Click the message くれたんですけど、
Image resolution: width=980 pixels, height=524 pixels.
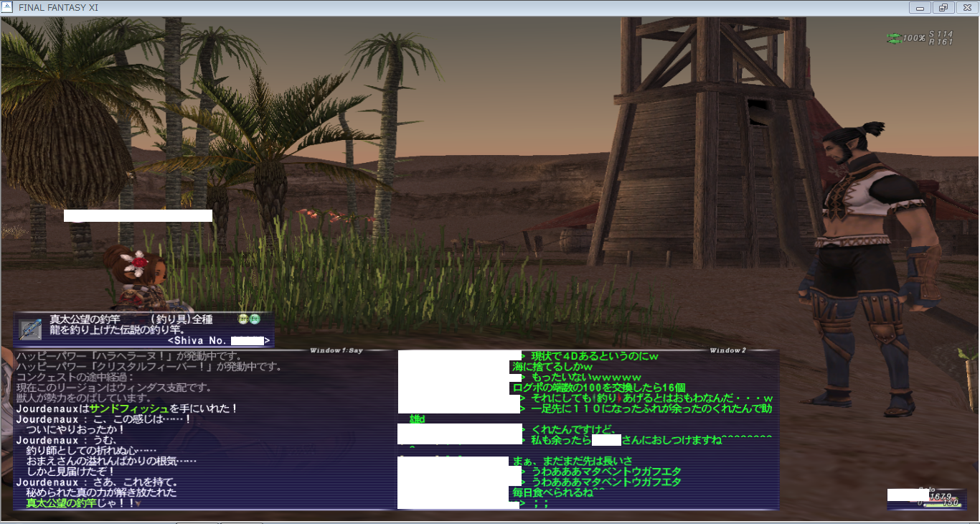click(x=572, y=429)
